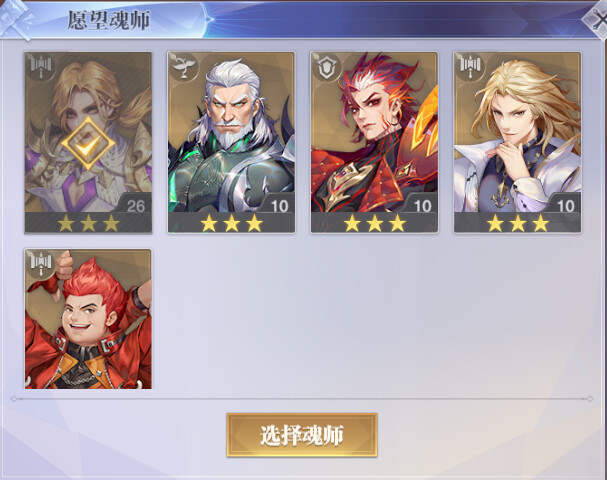The height and width of the screenshot is (480, 607).
Task: Click level 26 badge on selected hero card
Action: click(134, 203)
